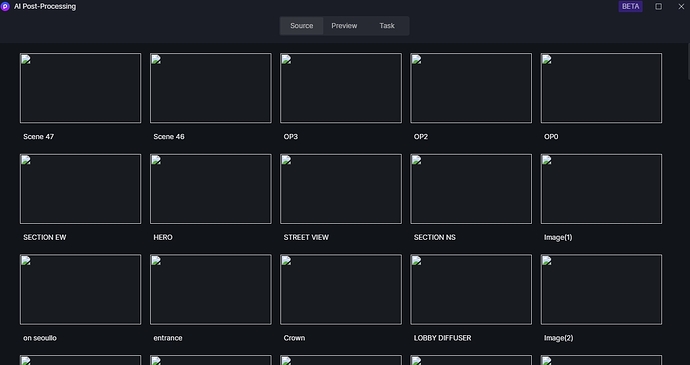The width and height of the screenshot is (690, 365).
Task: Select the STREET VIEW thumbnail
Action: pyautogui.click(x=341, y=189)
